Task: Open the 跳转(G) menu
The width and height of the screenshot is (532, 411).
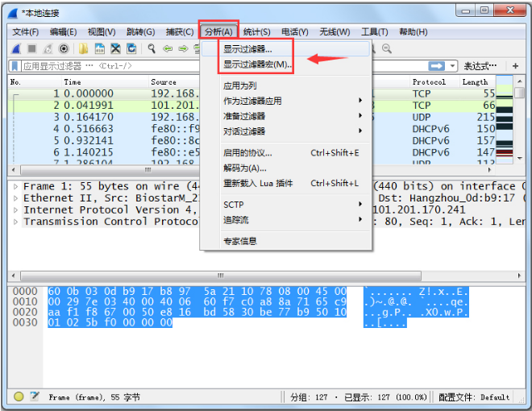Action: click(140, 32)
